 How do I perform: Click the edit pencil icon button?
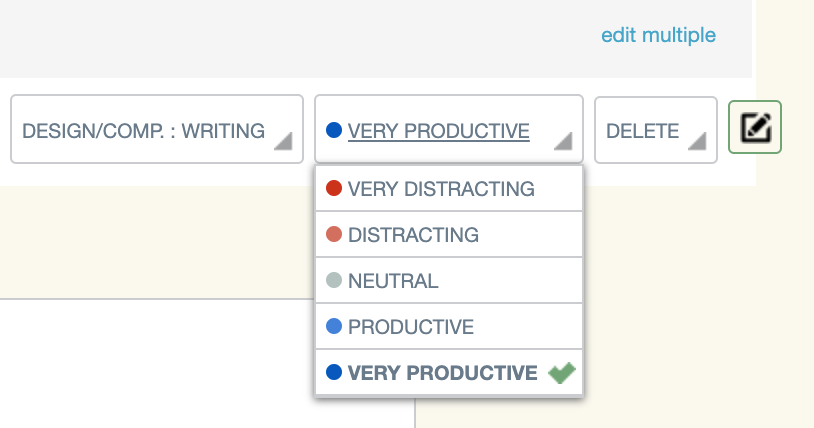(x=755, y=127)
